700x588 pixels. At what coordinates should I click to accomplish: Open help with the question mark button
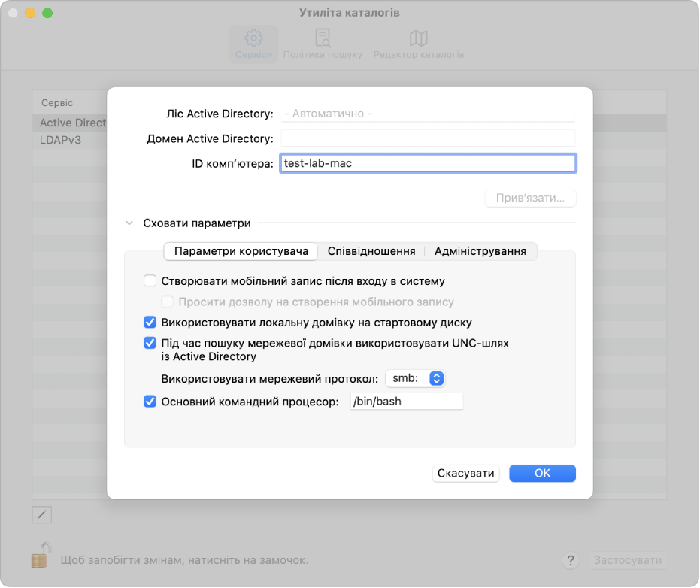[x=571, y=560]
